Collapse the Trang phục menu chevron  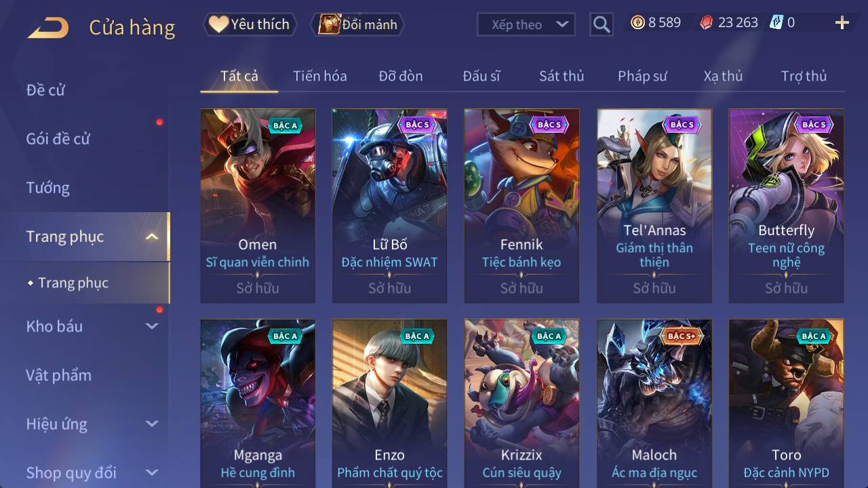coord(152,237)
